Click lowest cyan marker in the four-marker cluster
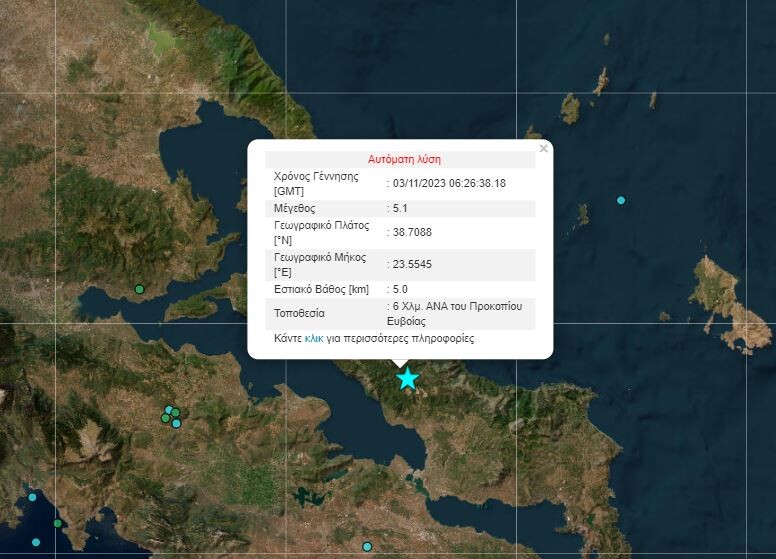Viewport: 776px width, 559px height. coord(176,423)
